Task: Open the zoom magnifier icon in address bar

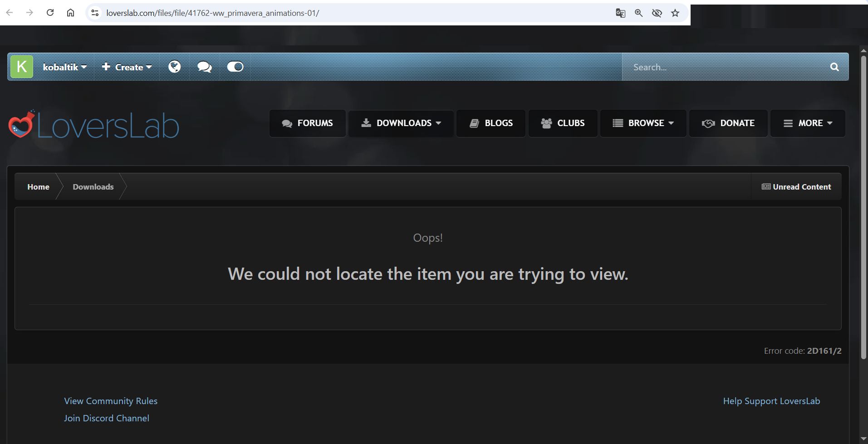Action: pos(638,13)
